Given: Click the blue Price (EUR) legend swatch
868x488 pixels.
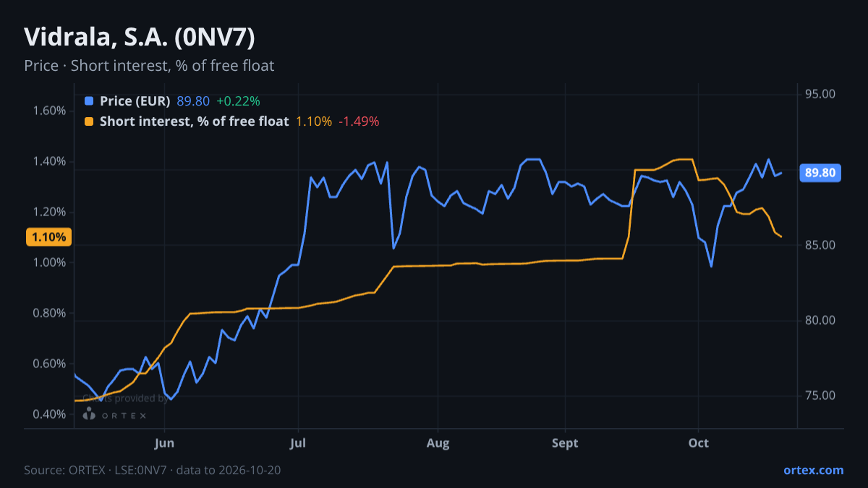Looking at the screenshot, I should click(89, 101).
